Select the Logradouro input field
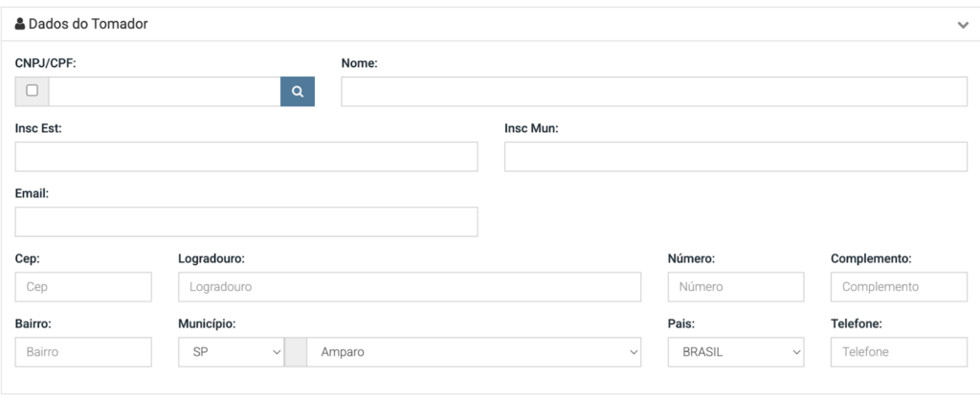Image resolution: width=980 pixels, height=399 pixels. click(409, 287)
